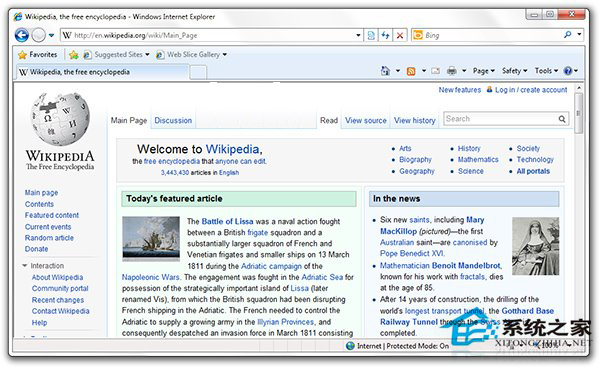600x367 pixels.
Task: Open a new blank tab
Action: pos(198,72)
